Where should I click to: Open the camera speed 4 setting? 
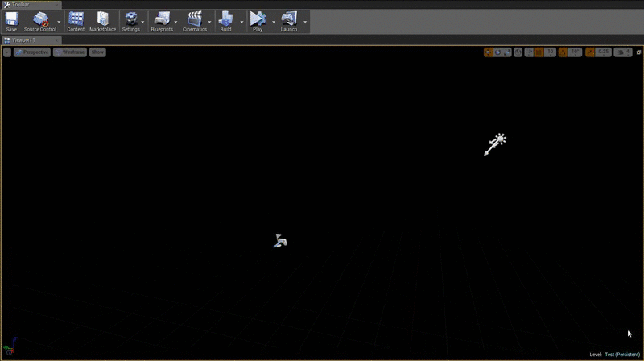pyautogui.click(x=623, y=52)
